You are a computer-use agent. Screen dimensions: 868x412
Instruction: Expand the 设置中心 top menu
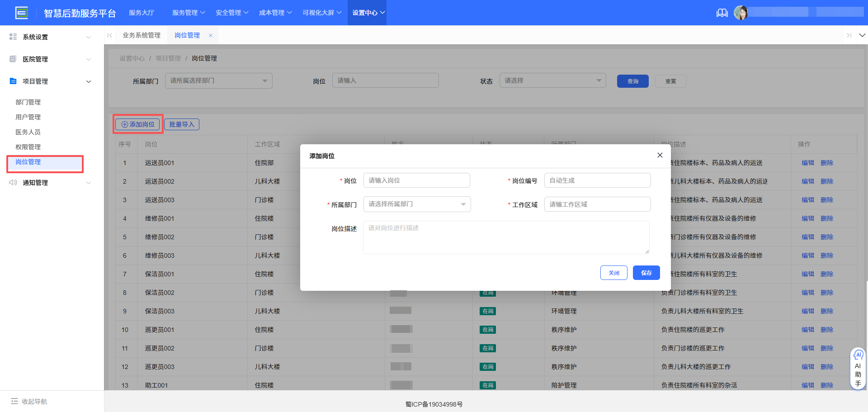tap(368, 13)
